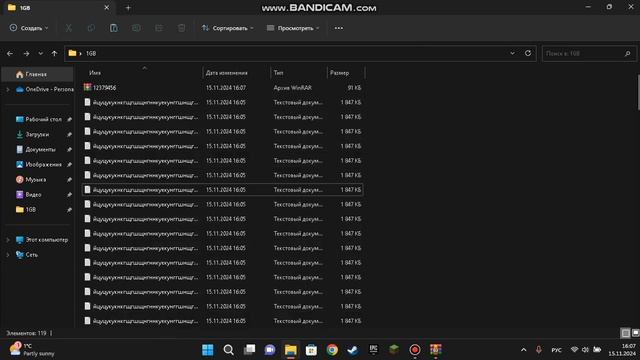This screenshot has height=360, width=640.
Task: Select Главная in the sidebar
Action: 38,74
